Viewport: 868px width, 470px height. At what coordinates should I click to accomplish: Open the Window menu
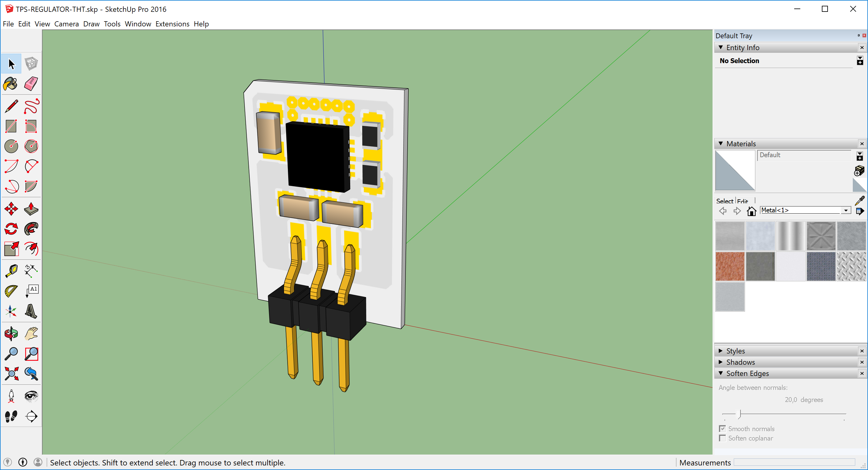(x=138, y=24)
